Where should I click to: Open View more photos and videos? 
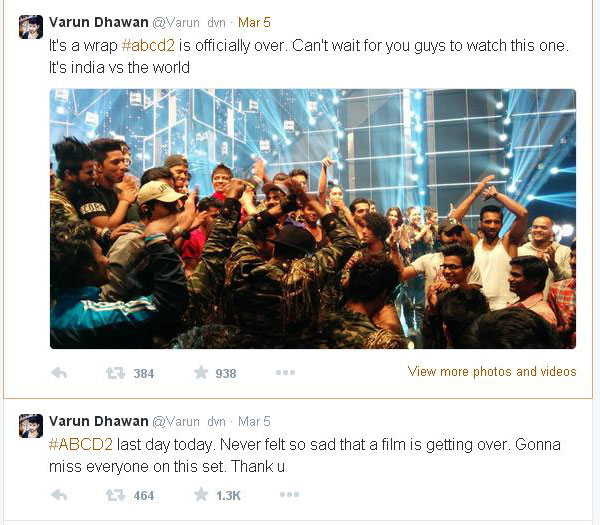(492, 372)
